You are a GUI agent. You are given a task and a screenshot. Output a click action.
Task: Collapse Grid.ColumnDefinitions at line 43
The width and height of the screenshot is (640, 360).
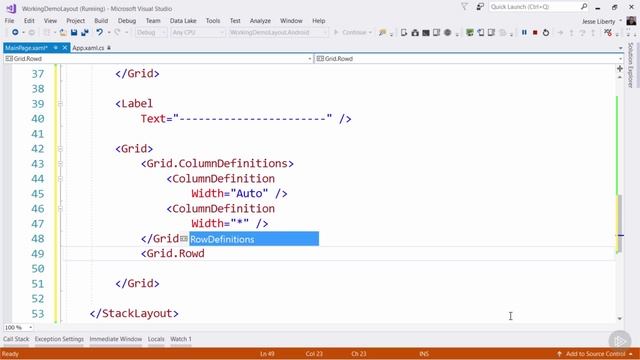(x=60, y=164)
